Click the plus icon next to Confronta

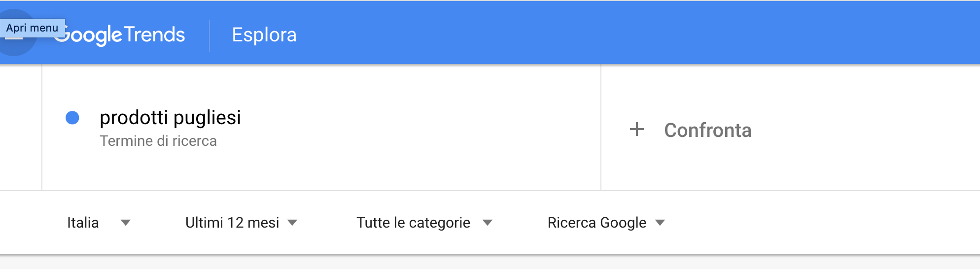pos(637,130)
